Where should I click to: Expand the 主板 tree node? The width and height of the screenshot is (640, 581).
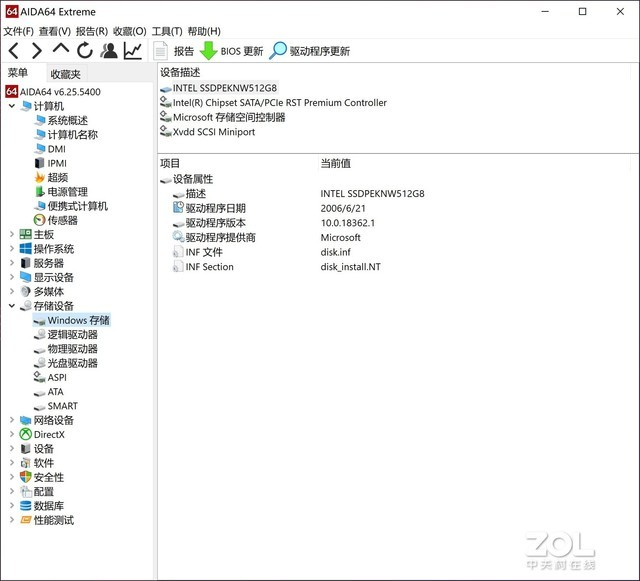(x=12, y=234)
